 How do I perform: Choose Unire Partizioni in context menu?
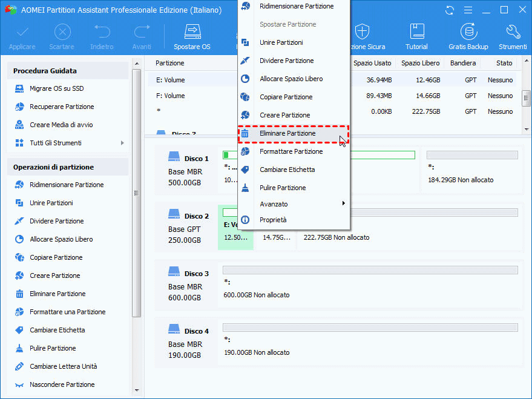tap(294, 42)
